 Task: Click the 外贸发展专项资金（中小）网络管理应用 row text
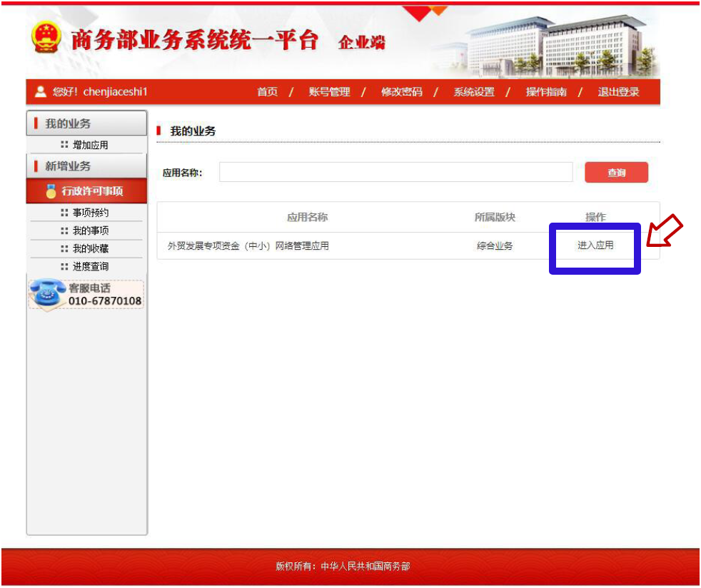coord(248,245)
